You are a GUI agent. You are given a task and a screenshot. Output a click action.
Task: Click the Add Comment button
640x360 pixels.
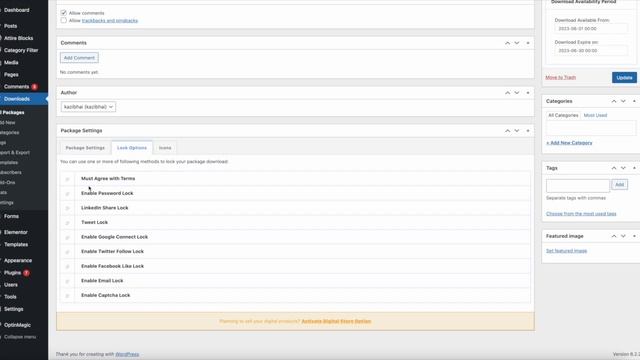click(x=79, y=58)
